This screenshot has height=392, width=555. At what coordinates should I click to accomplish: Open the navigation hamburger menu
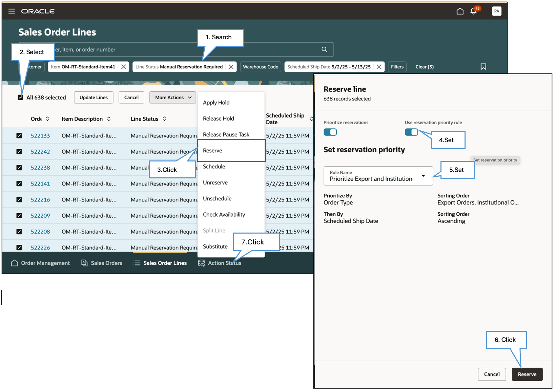coord(12,11)
